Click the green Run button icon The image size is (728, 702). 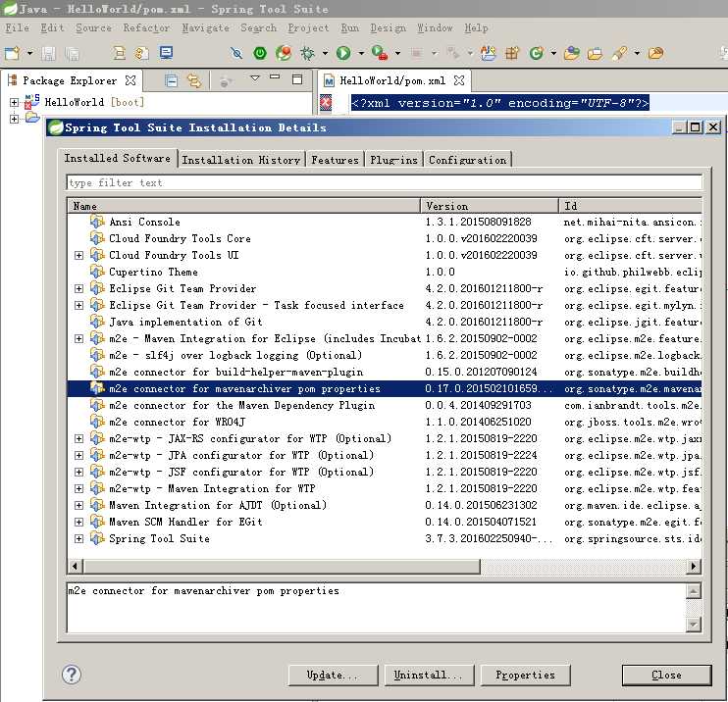(343, 53)
